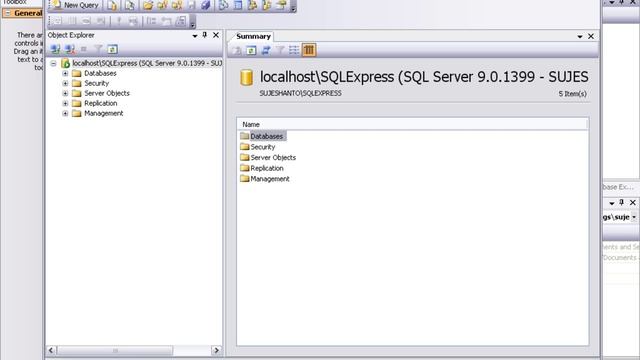Collapse the General section in Toolbox
The image size is (640, 360).
(x=8, y=13)
